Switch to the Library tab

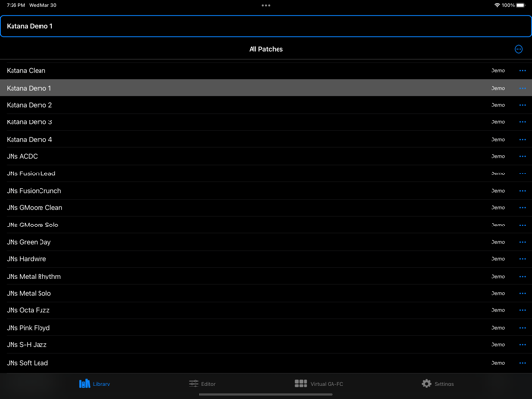(94, 384)
